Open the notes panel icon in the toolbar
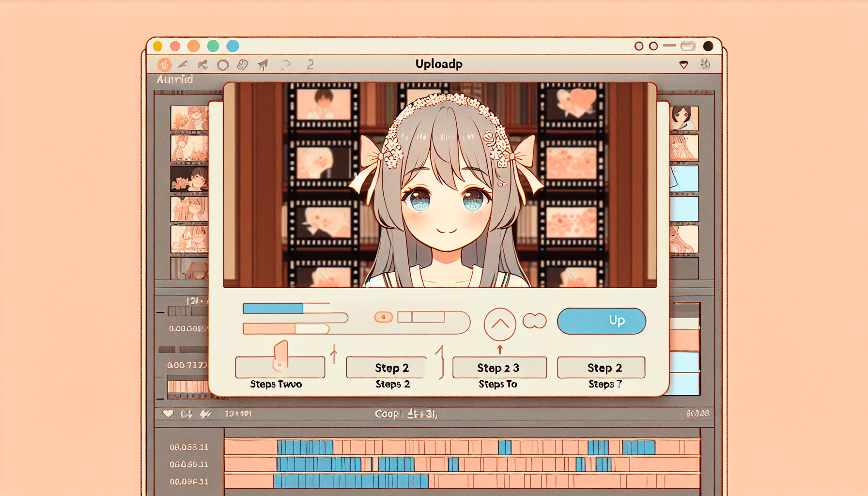The width and height of the screenshot is (868, 496). [x=242, y=64]
